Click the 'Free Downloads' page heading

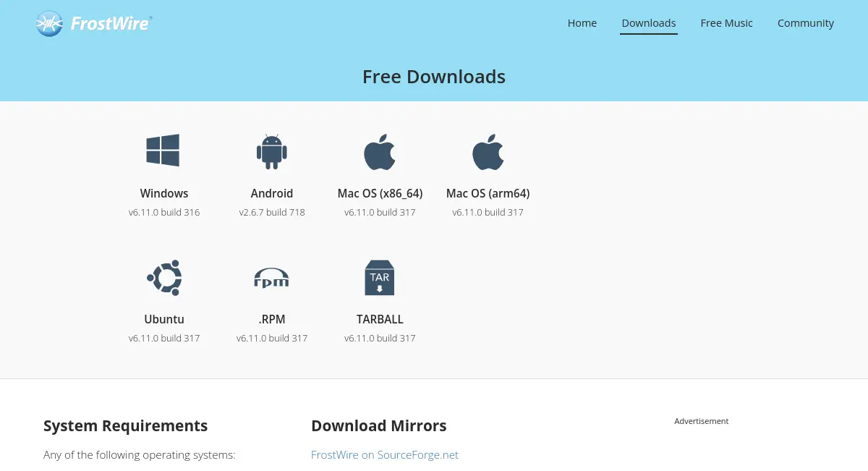tap(434, 77)
